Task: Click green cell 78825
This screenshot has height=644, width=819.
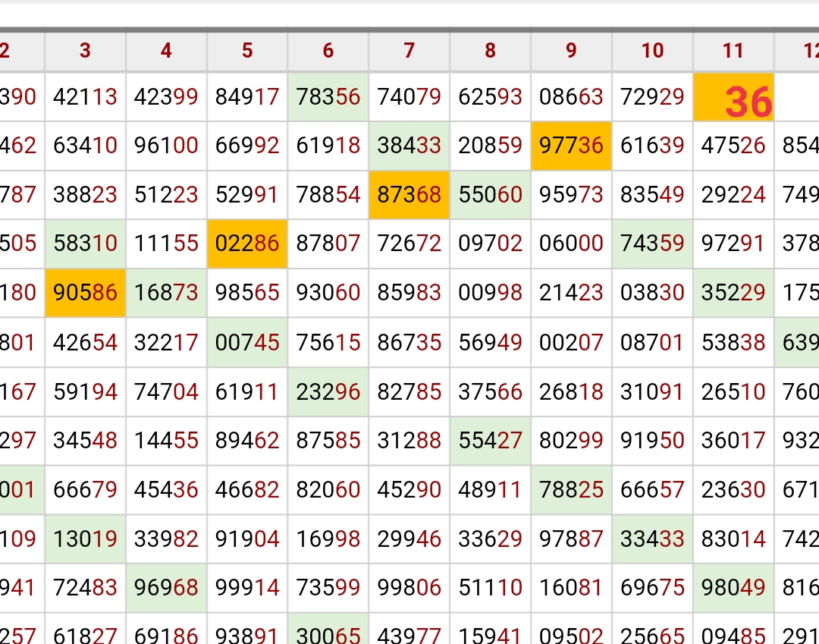Action: point(571,490)
